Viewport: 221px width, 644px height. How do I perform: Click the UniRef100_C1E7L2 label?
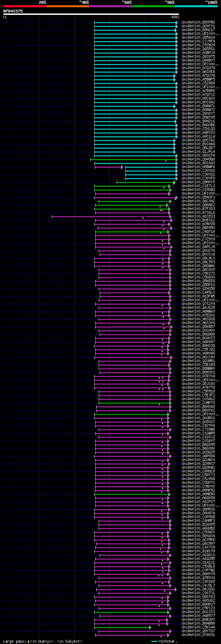coord(198,186)
